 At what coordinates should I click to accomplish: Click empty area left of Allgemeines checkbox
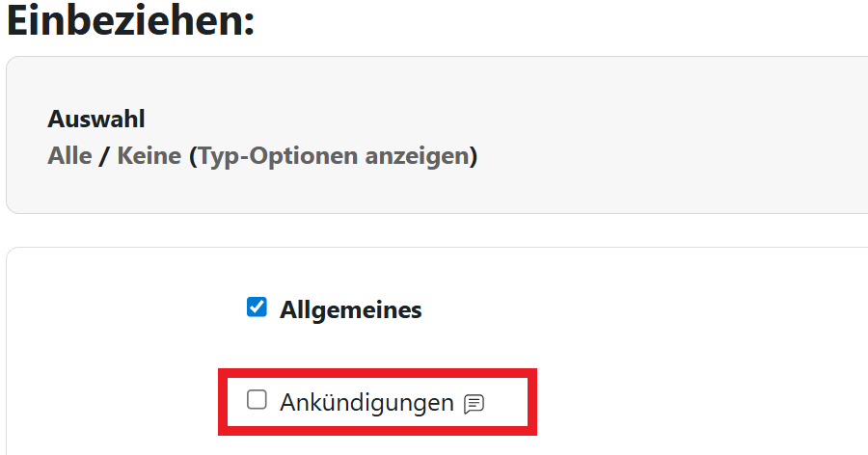125,310
